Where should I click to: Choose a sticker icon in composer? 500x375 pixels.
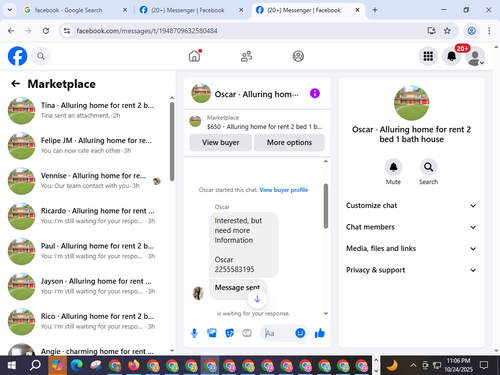pos(229,333)
